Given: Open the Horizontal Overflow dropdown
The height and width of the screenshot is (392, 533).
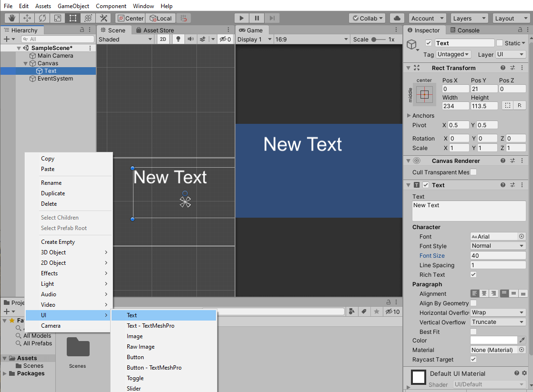Looking at the screenshot, I should tap(498, 312).
